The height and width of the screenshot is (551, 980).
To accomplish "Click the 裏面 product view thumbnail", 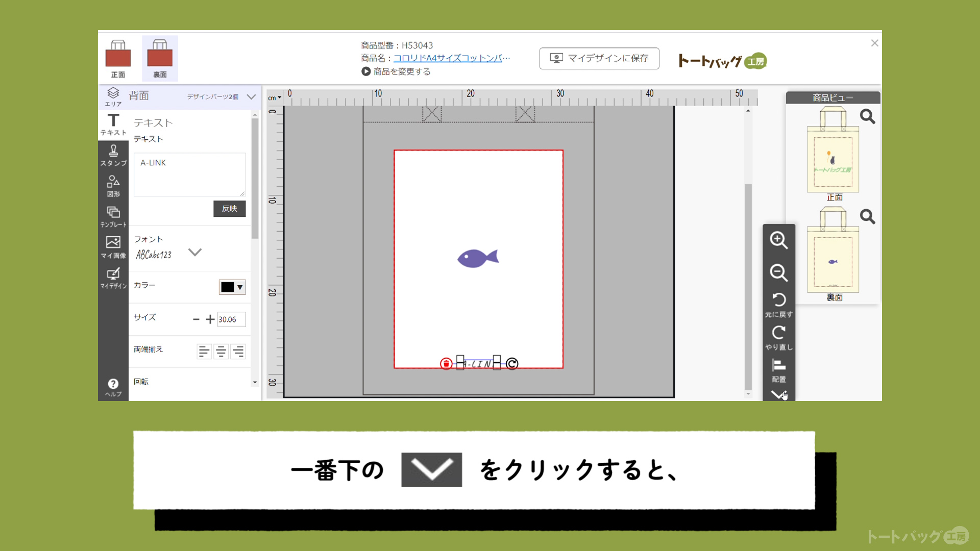I will 833,250.
